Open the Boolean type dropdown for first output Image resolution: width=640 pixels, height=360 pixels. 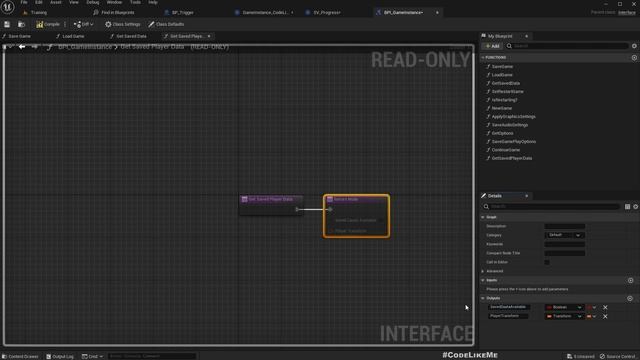(x=564, y=307)
